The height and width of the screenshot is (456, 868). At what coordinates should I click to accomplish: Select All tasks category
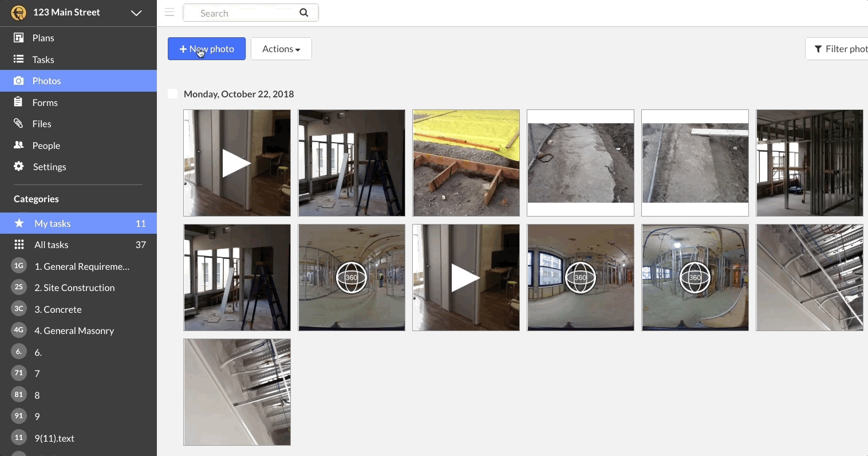point(78,245)
